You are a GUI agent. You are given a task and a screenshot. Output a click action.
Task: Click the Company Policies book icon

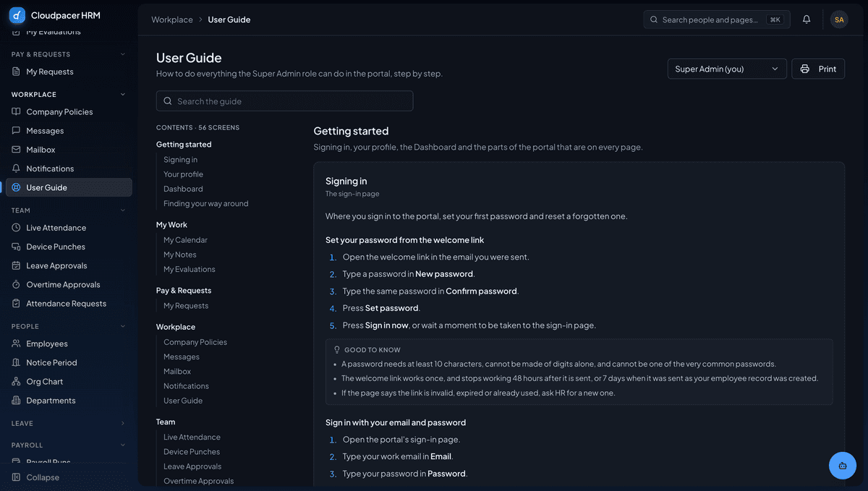coord(17,112)
